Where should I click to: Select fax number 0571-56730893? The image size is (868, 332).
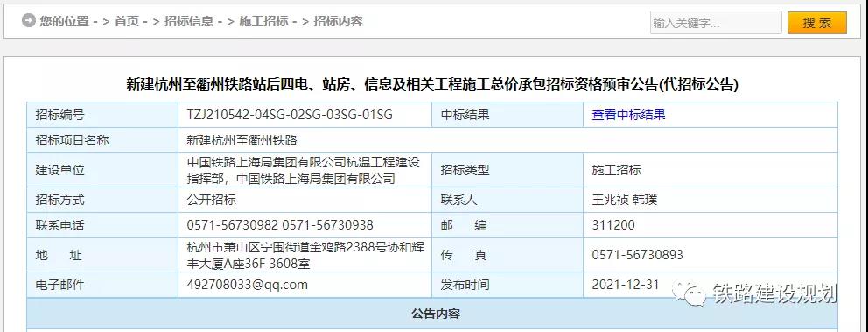tap(638, 255)
